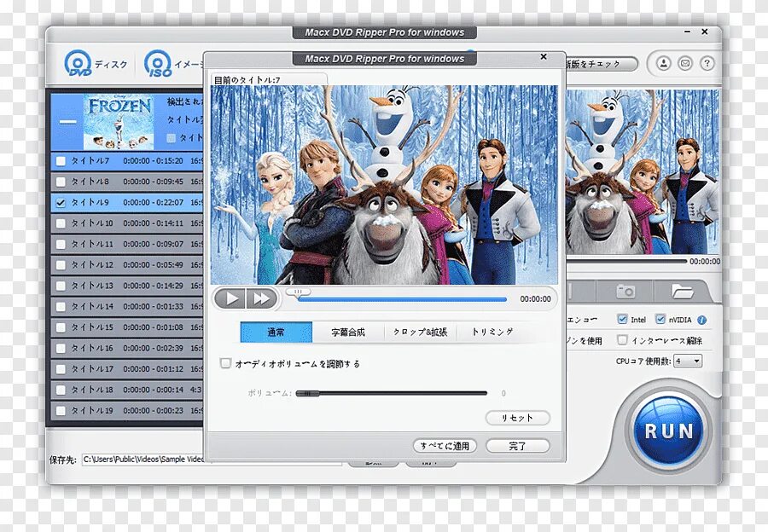
Task: Play the preview video
Action: pyautogui.click(x=230, y=298)
